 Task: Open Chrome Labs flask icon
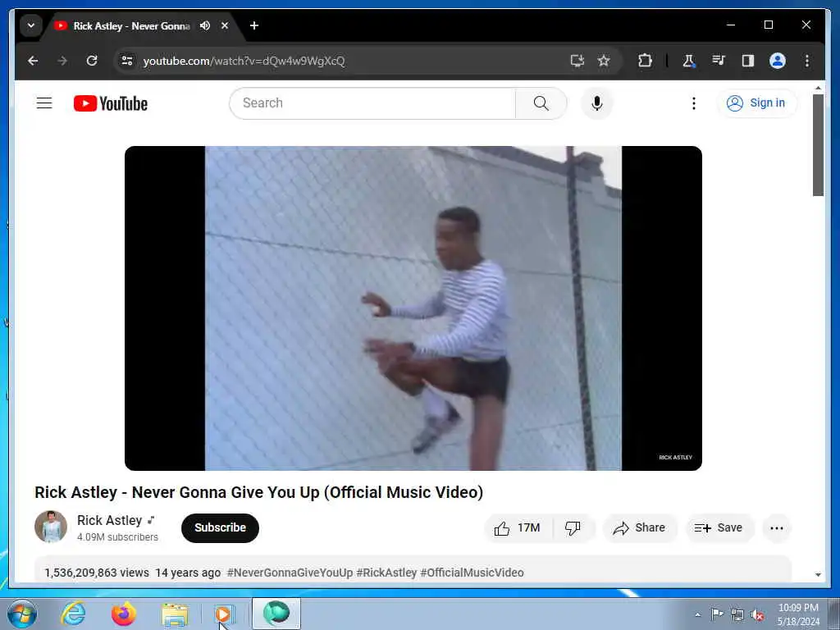point(689,61)
